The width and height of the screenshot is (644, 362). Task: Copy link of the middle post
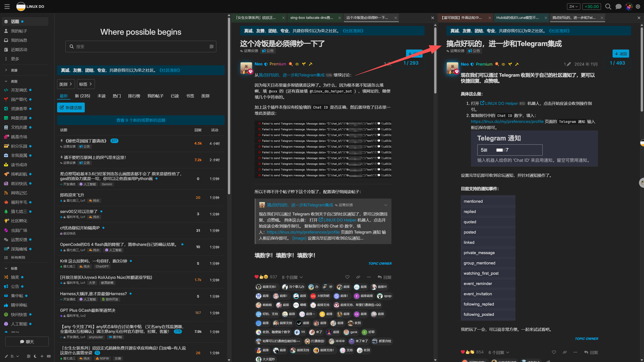click(358, 277)
